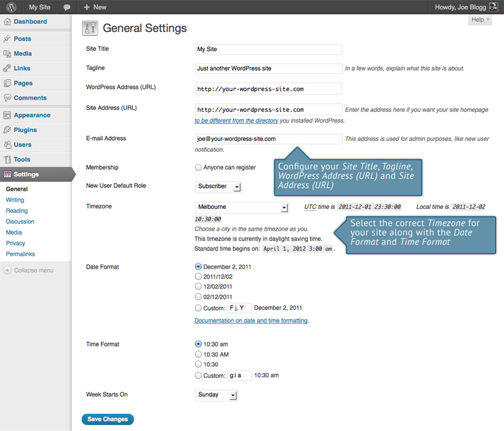Open the New User Default Role dropdown
The width and height of the screenshot is (504, 431).
pyautogui.click(x=219, y=187)
